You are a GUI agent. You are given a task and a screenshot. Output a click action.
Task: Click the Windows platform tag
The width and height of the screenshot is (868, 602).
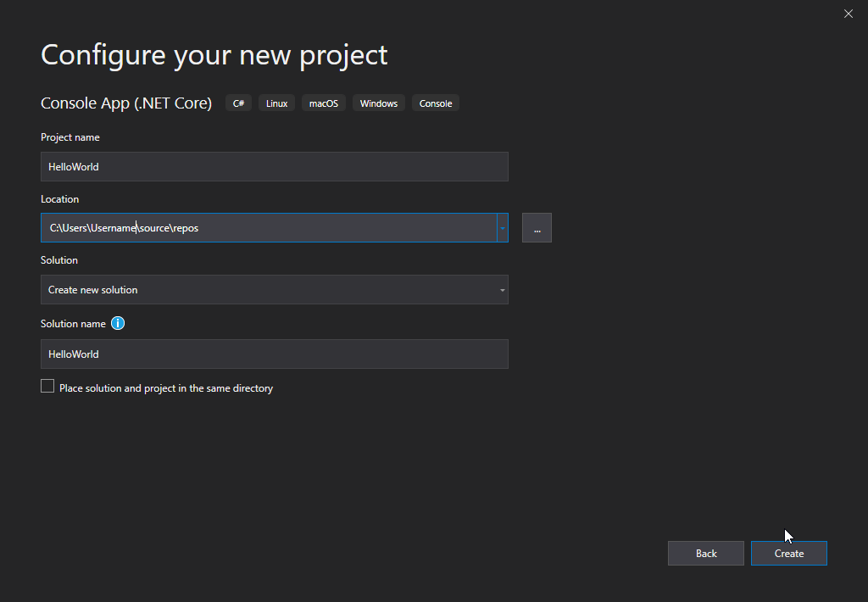[378, 103]
